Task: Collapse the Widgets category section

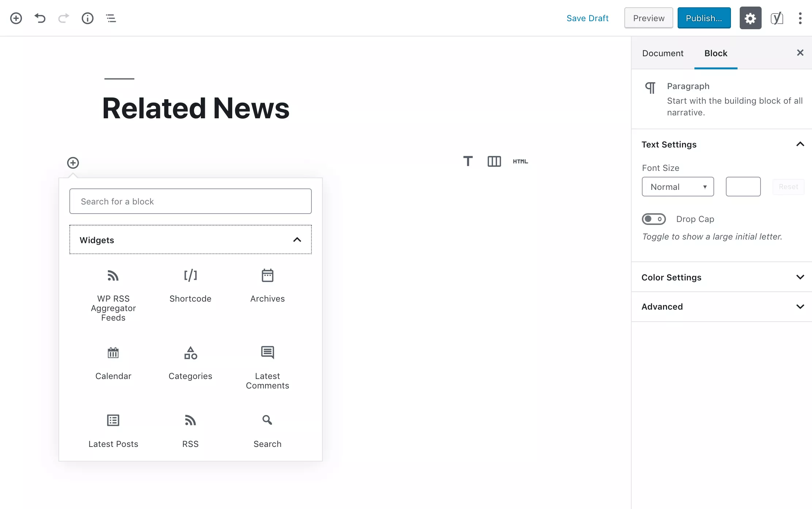Action: [x=297, y=239]
